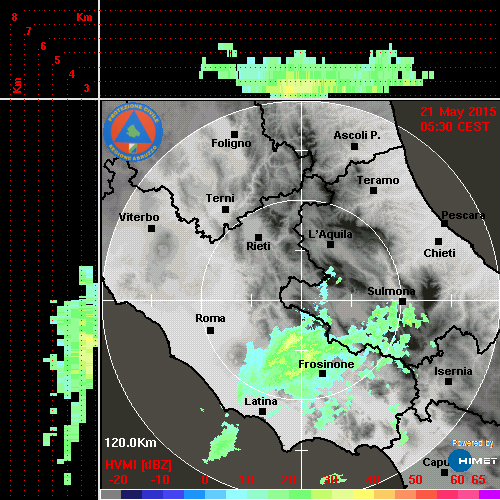
Task: Click the '20' dBZ scale value
Action: click(289, 480)
